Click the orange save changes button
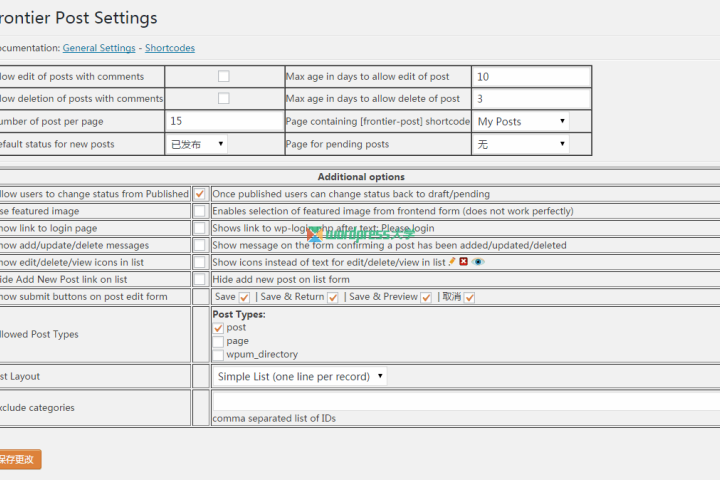This screenshot has width=720, height=480. [18, 460]
